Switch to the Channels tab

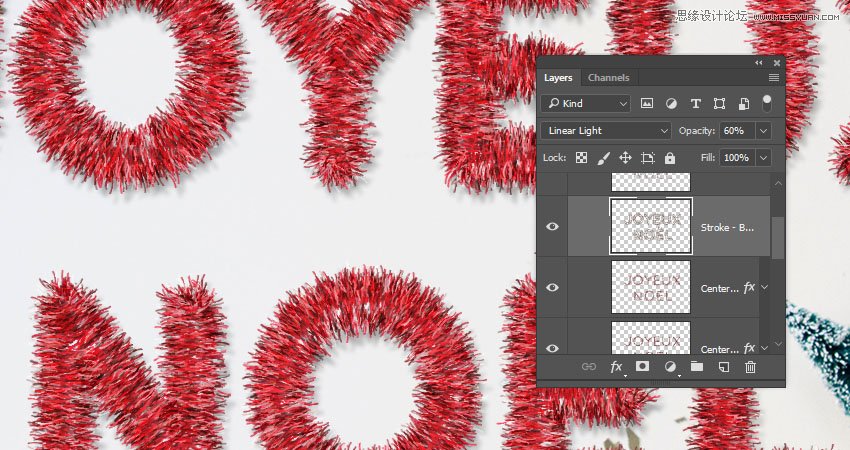pos(608,78)
